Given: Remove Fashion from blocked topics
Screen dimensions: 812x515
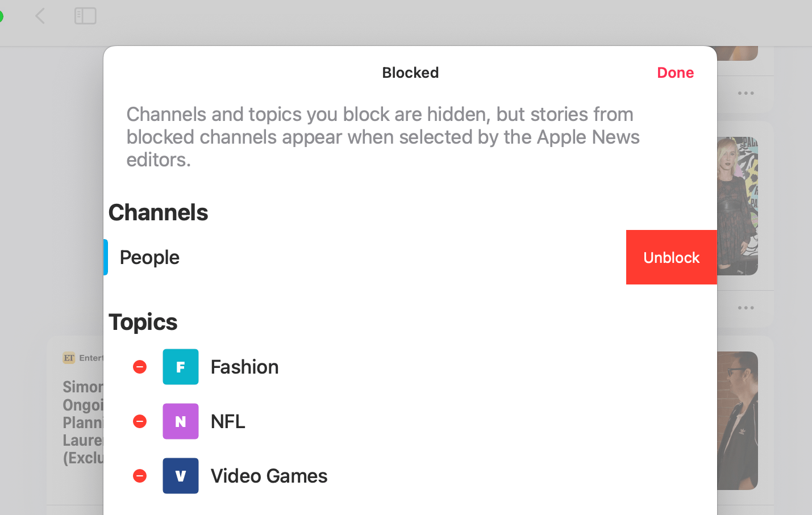Looking at the screenshot, I should tap(140, 367).
